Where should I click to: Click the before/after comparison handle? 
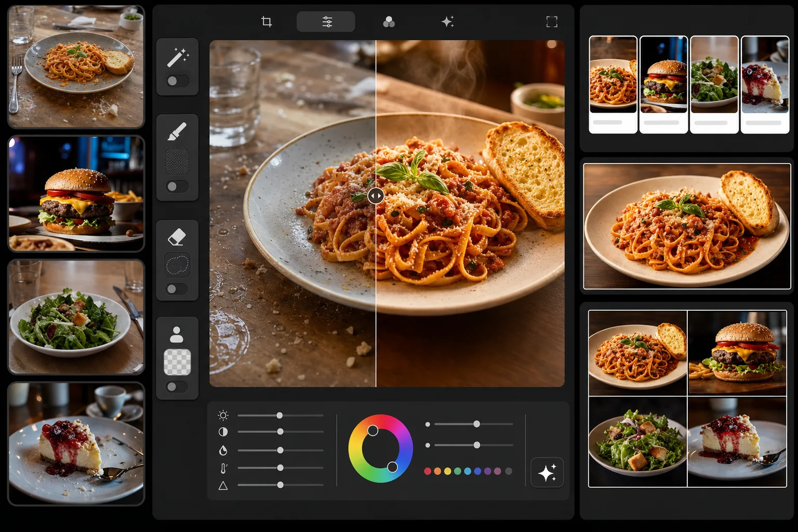(x=376, y=196)
